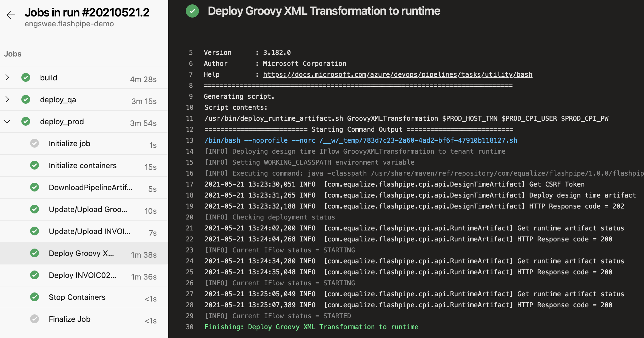Collapse the deploy_prod job
This screenshot has height=338, width=644.
tap(7, 122)
